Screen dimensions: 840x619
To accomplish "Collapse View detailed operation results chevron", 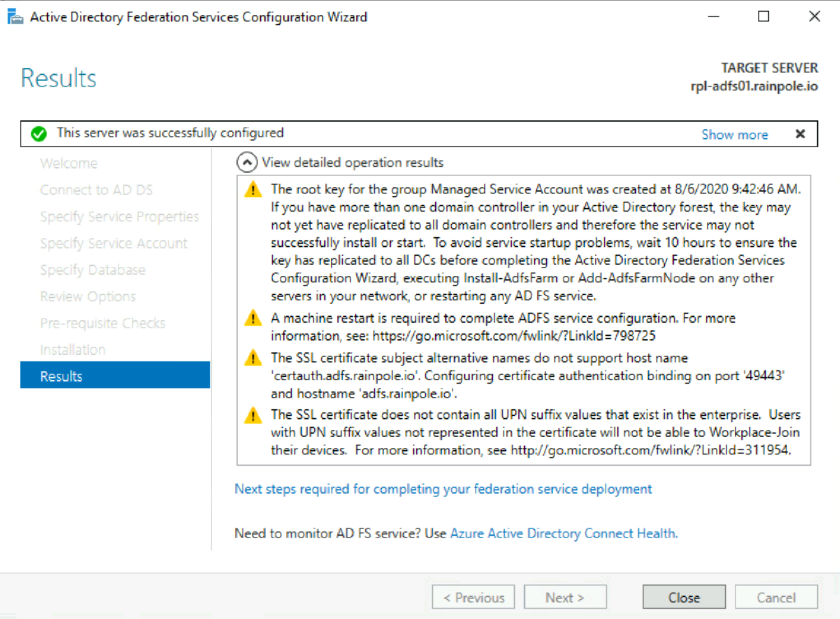I will point(247,163).
